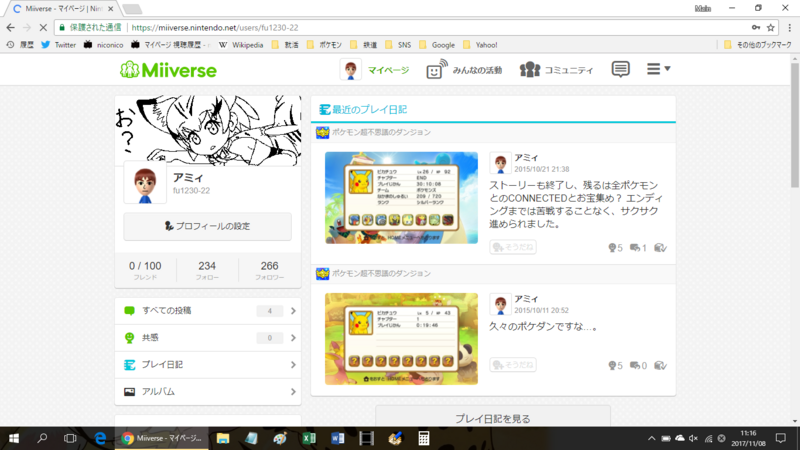Click そうだね on the 2015/10/21 post
Viewport: 800px width, 450px height.
click(x=513, y=247)
